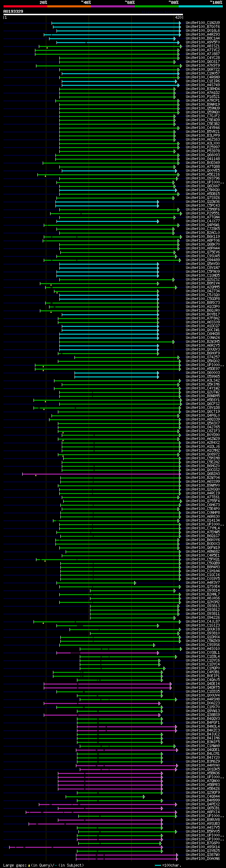This screenshot has height=868, width=226.
Task: Select hit label UniRef100_A7TGN4
Action: [203, 217]
